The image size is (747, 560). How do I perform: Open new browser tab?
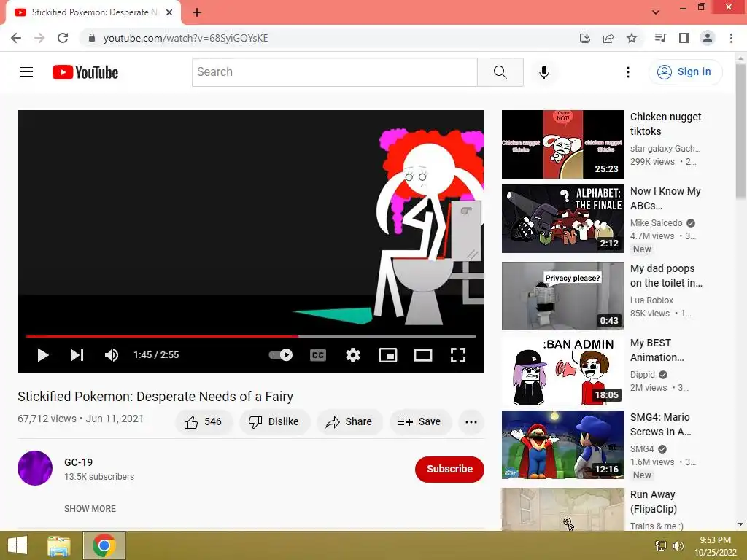click(x=197, y=12)
